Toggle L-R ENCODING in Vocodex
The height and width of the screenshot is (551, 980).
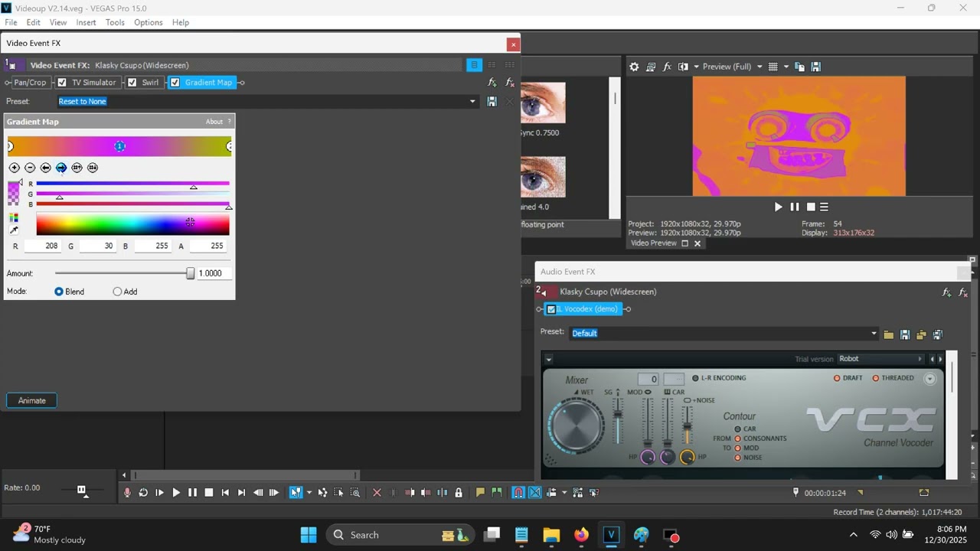click(695, 378)
